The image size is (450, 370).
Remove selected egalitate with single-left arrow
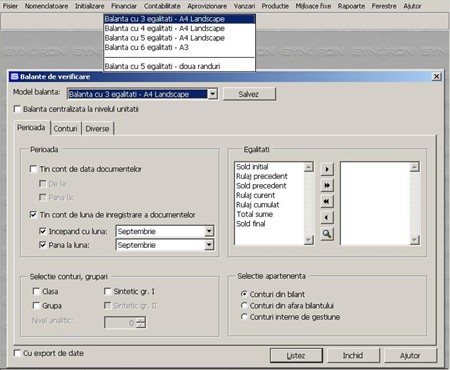(327, 217)
